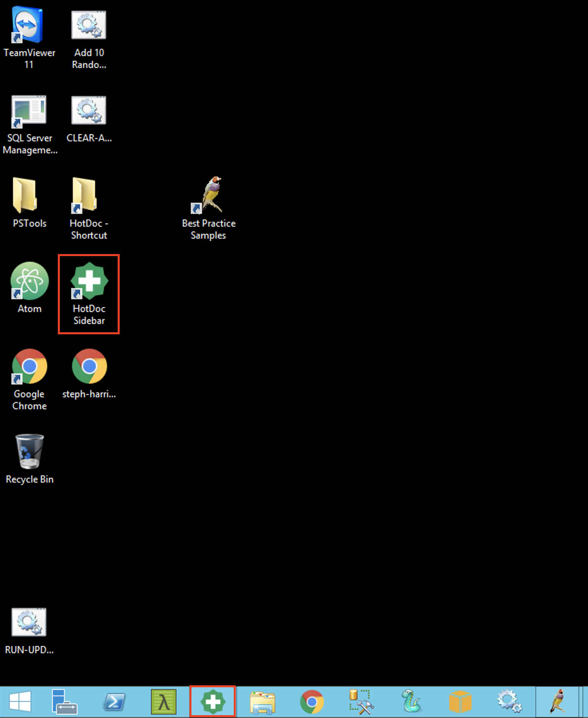Click the database tools taskbar icon
This screenshot has height=718, width=588.
click(361, 702)
